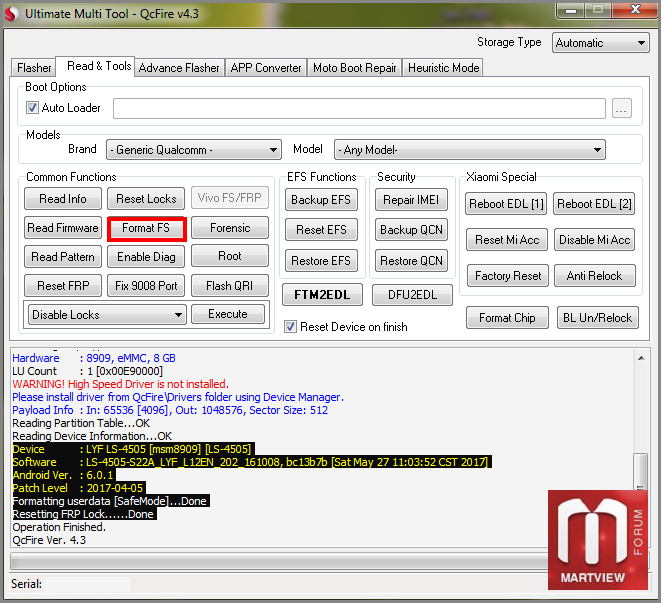Click the QcFire app logo in title bar
661x603 pixels.
11,13
